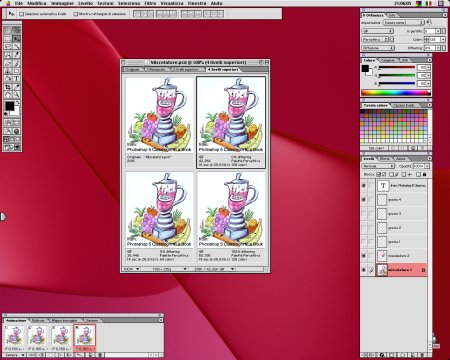Click the foreground color swatch in Colore panel
Screen dimensions: 450x360
tap(365, 68)
